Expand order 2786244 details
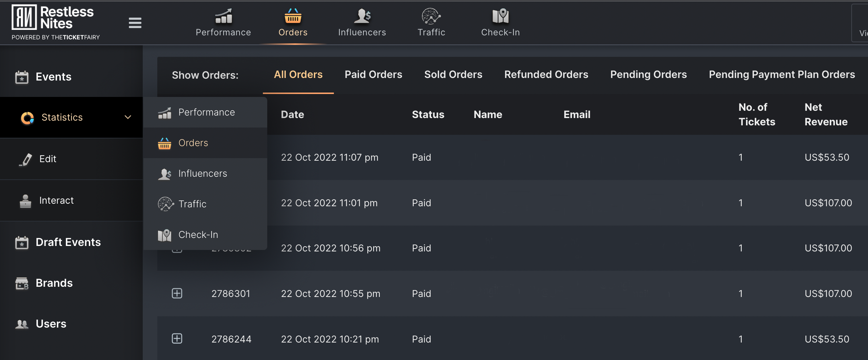Viewport: 868px width, 360px height. pyautogui.click(x=177, y=339)
